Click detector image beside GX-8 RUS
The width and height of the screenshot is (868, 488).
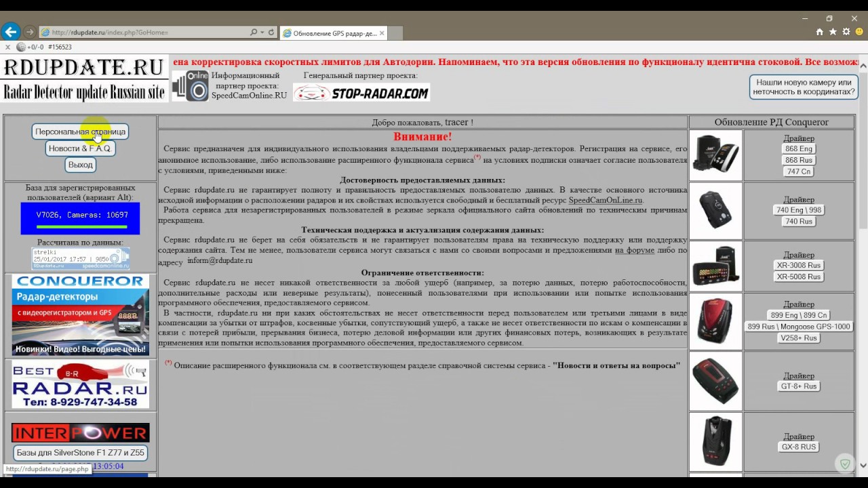click(x=715, y=442)
